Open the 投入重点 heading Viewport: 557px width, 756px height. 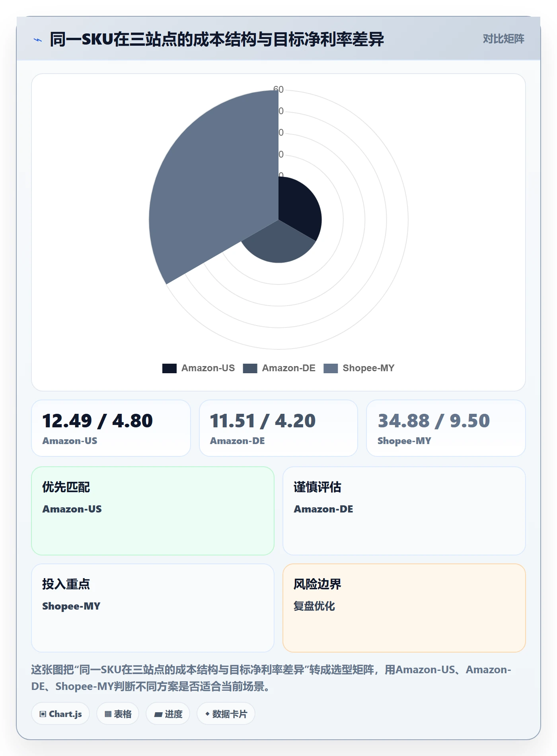[x=66, y=584]
